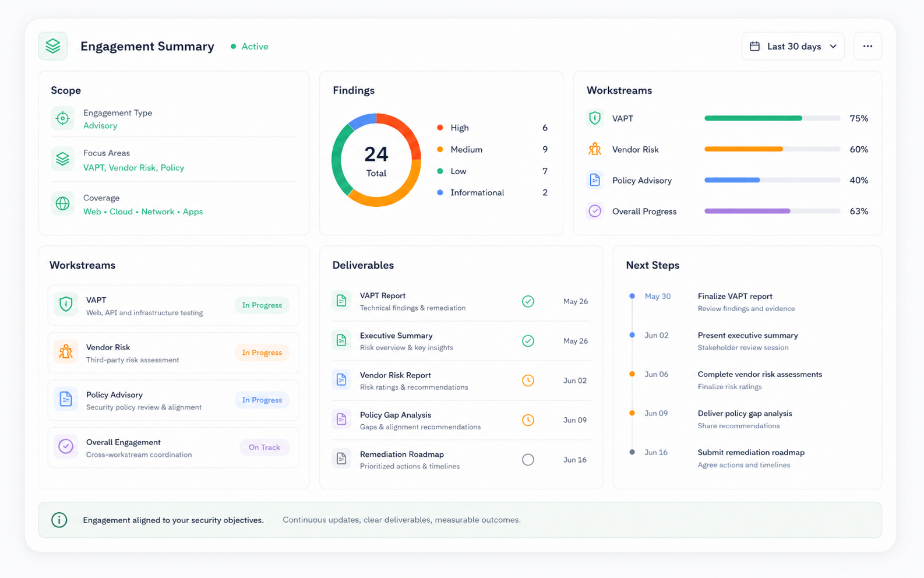Click Executive Summary completed check icon
Viewport: 924px width, 578px height.
(x=528, y=341)
